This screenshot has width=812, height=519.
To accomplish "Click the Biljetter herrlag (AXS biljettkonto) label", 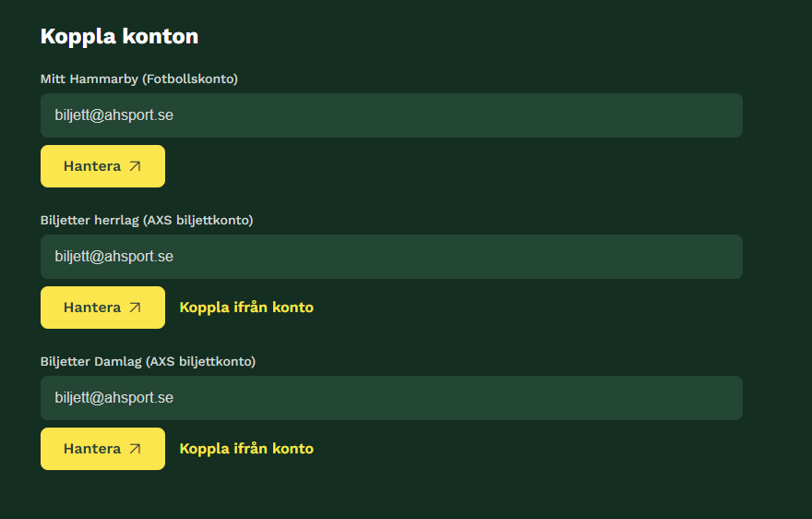I will (147, 221).
